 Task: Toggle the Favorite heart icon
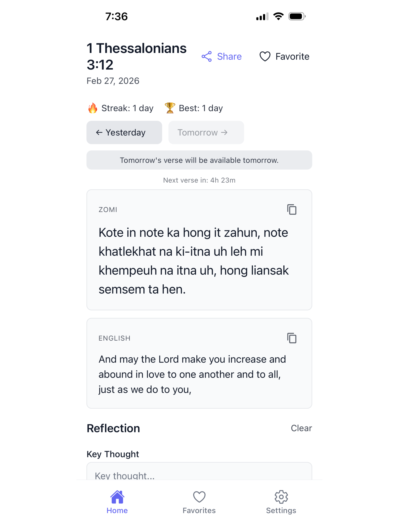265,56
